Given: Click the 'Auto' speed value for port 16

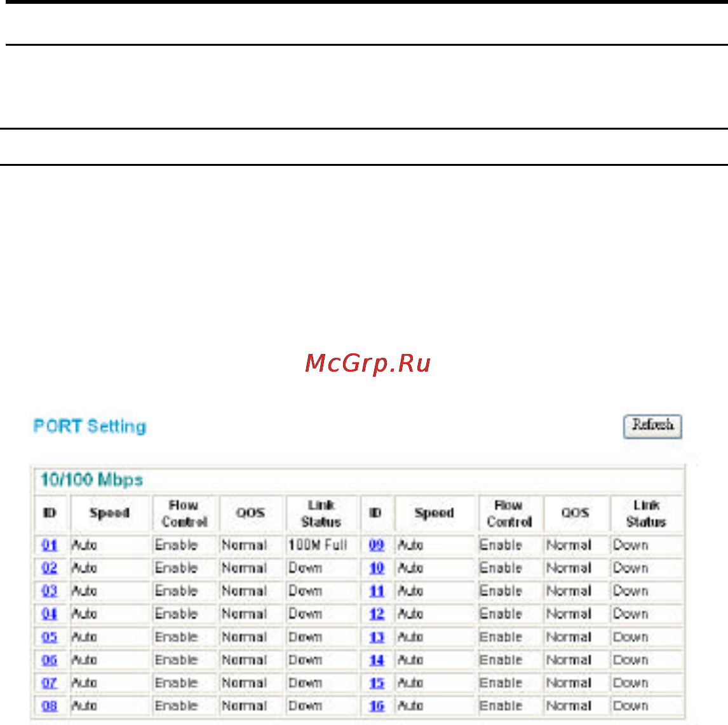Looking at the screenshot, I should coord(410,705).
